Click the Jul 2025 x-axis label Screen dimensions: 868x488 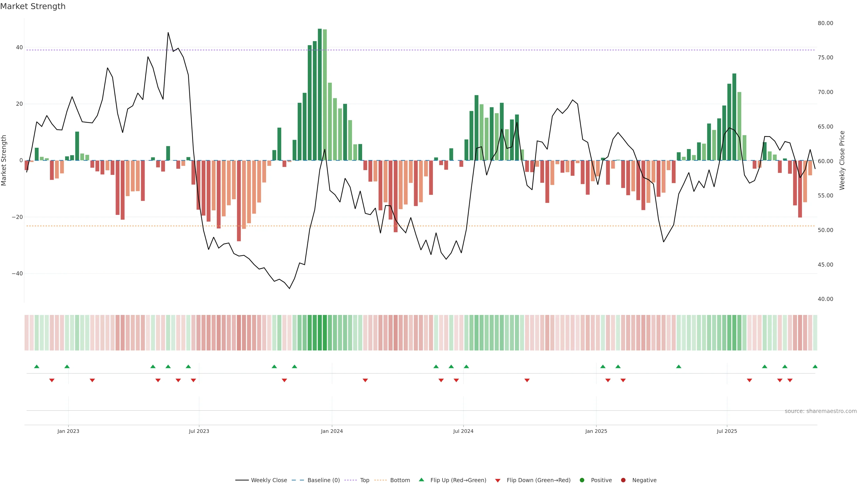pyautogui.click(x=727, y=431)
